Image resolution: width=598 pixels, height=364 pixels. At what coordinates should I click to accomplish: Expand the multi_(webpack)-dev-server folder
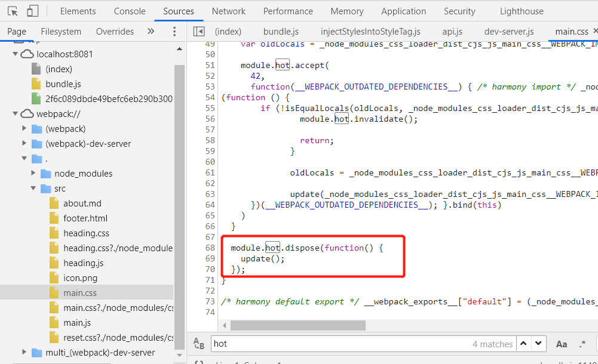tap(24, 352)
